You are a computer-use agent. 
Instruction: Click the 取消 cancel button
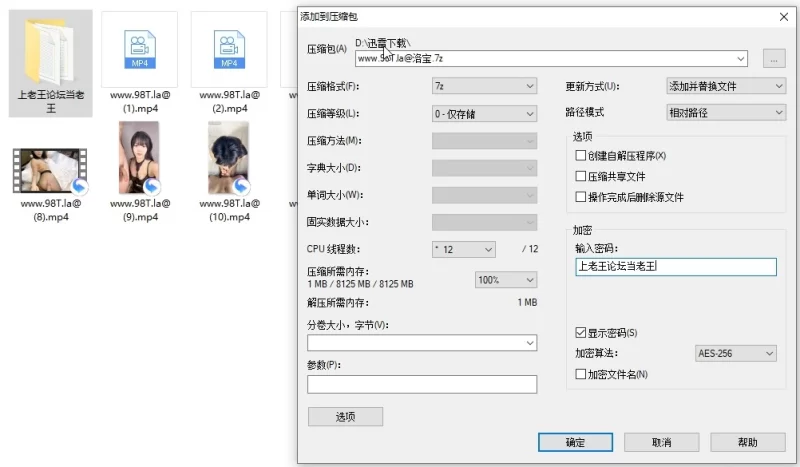(662, 443)
